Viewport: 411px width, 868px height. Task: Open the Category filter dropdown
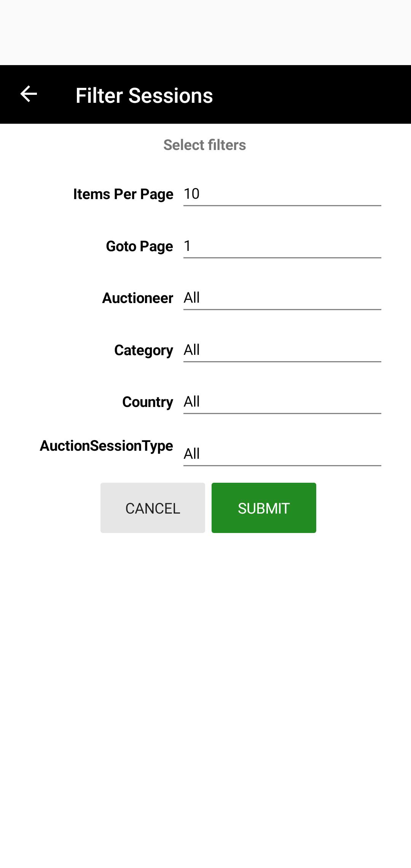coord(282,350)
